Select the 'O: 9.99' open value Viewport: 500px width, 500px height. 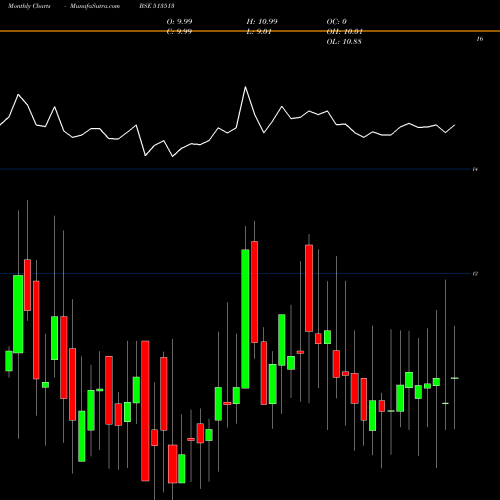(179, 22)
